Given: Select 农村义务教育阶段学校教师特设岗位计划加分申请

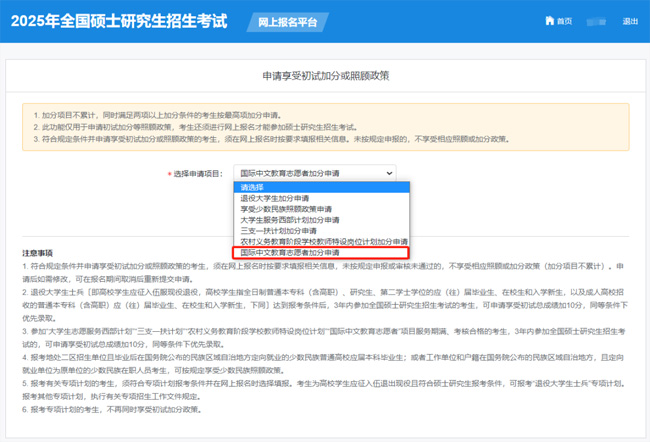Looking at the screenshot, I should [323, 242].
